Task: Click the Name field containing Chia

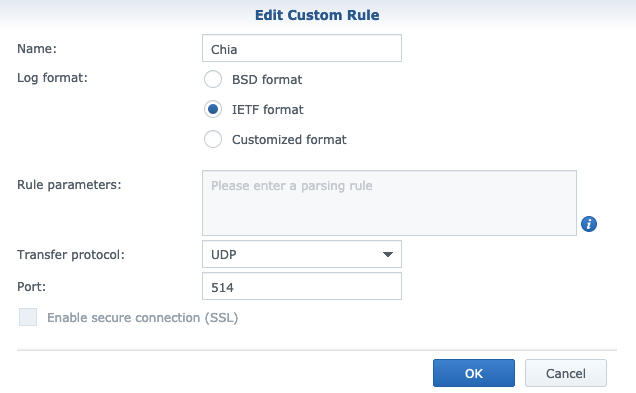Action: tap(302, 48)
